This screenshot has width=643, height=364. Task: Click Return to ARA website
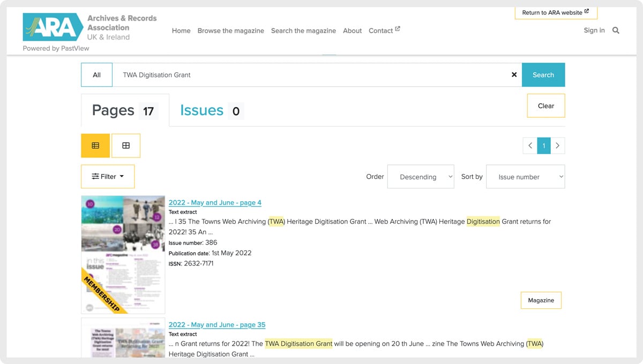pos(556,12)
